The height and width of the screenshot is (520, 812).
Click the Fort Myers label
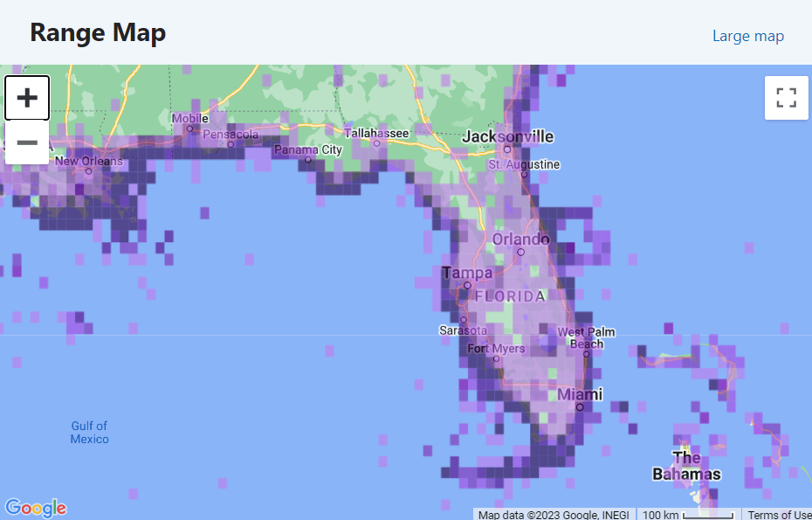(x=496, y=349)
